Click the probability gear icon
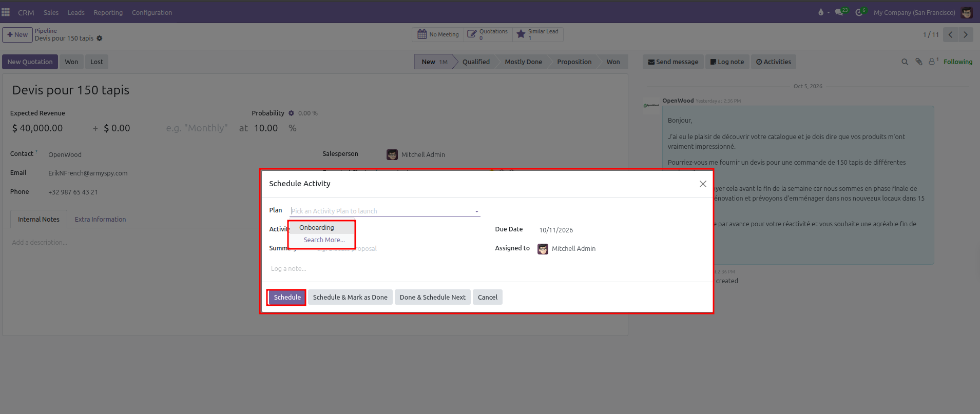Screen dimensions: 980x414 tap(291, 113)
